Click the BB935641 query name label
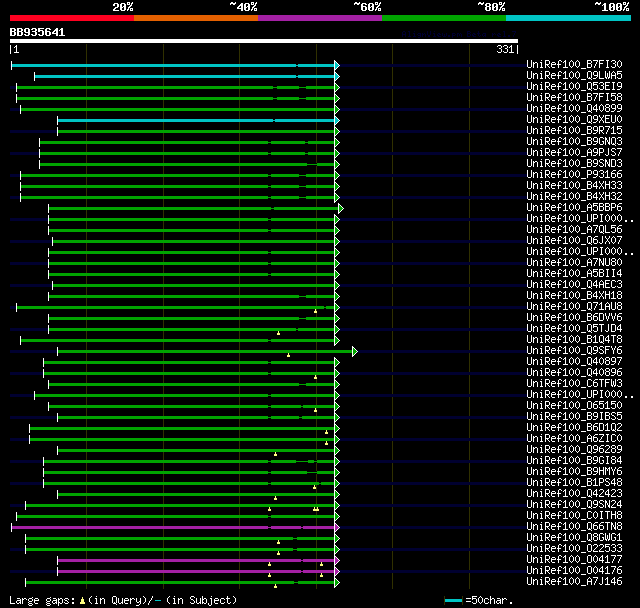640x608 pixels. coord(38,32)
